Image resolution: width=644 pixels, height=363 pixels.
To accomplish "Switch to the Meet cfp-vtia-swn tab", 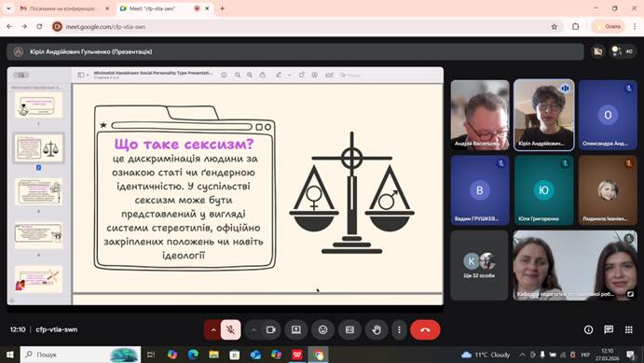I will [x=158, y=8].
